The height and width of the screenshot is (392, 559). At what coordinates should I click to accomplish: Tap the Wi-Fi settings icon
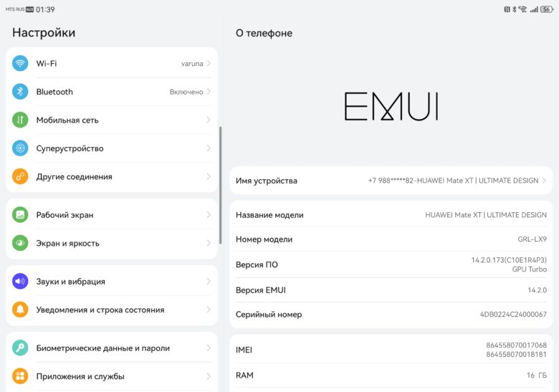20,64
